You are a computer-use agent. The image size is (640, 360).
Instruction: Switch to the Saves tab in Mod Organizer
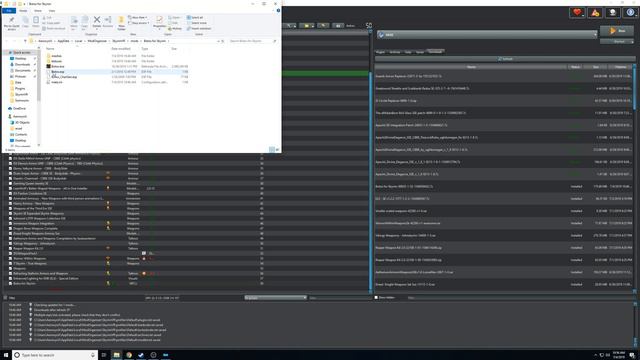pos(420,52)
